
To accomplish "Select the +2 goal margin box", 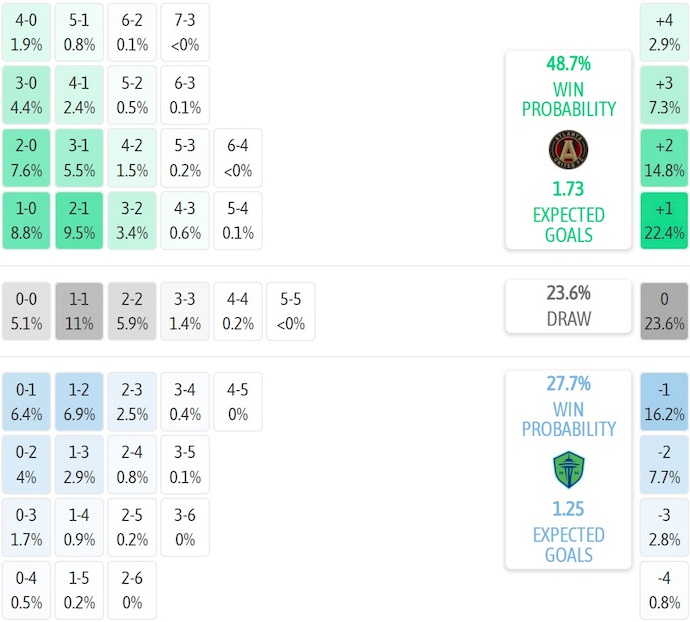I will (664, 157).
